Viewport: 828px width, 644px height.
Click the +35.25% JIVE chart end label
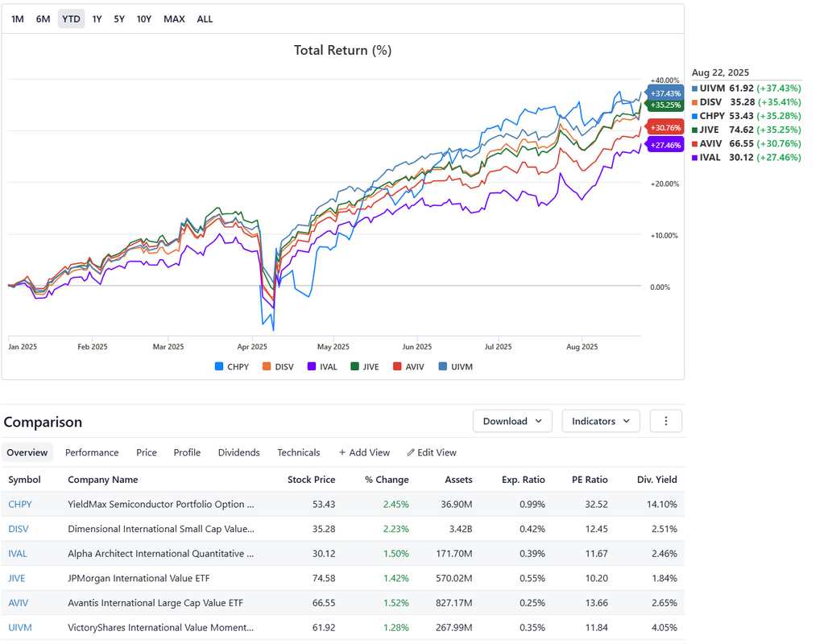pyautogui.click(x=664, y=105)
